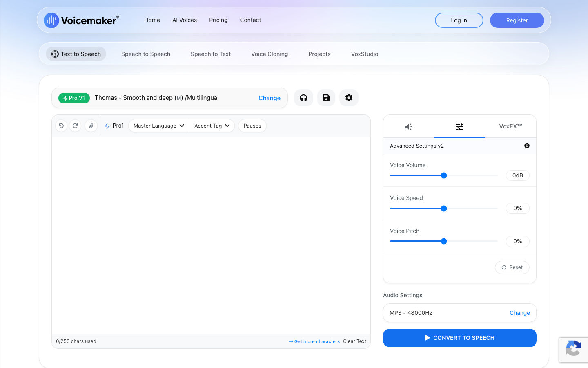
Task: Select the Text to Speech tab
Action: click(x=76, y=54)
